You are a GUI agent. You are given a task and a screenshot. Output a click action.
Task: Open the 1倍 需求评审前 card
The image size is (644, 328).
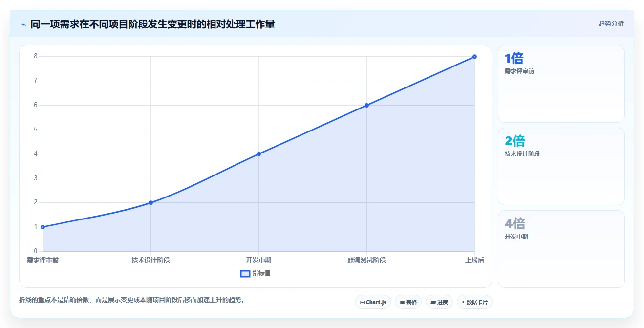coord(561,84)
